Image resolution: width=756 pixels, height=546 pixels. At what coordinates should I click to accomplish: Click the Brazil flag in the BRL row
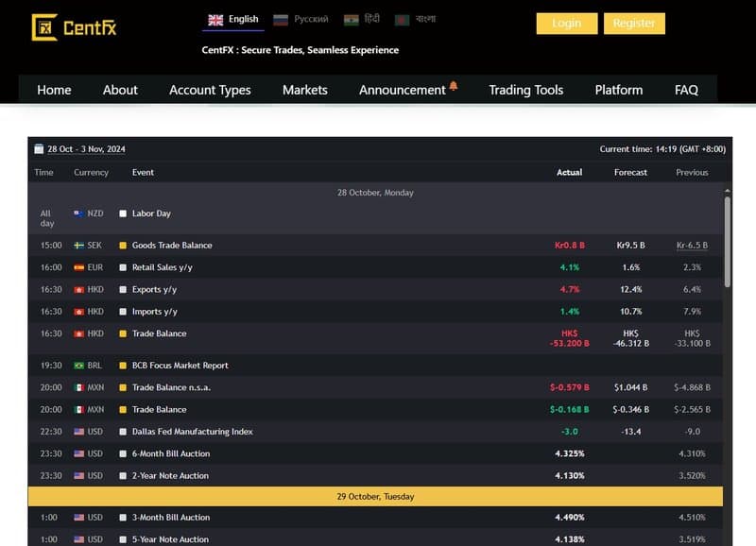pos(79,366)
